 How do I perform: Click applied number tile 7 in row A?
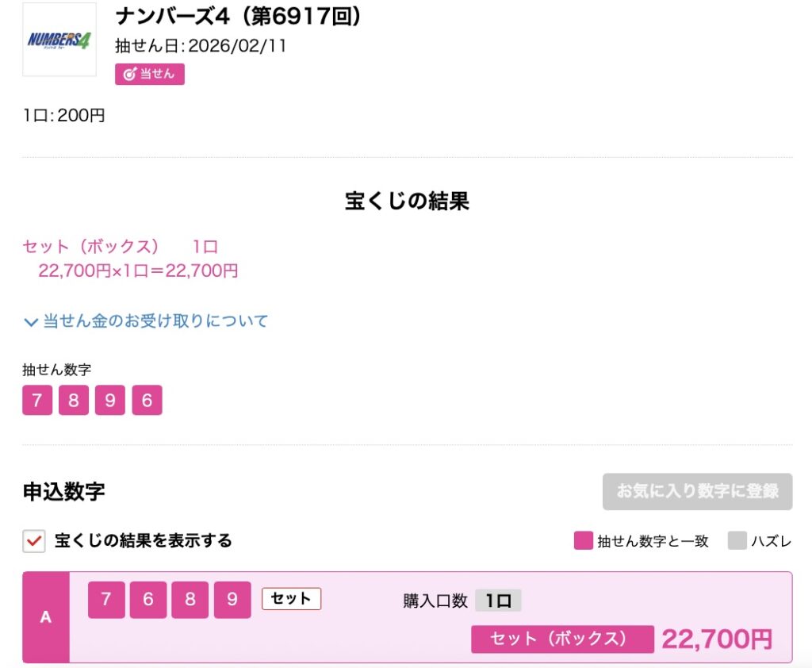[x=106, y=600]
